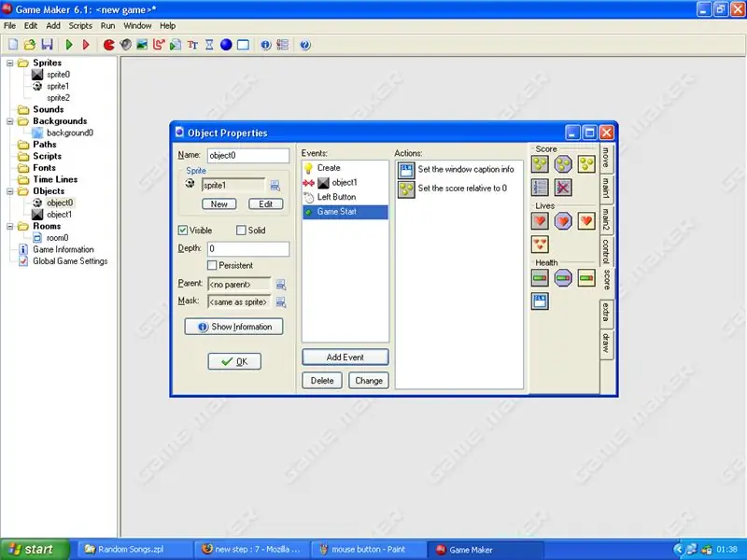Click the Show Information button

click(234, 327)
